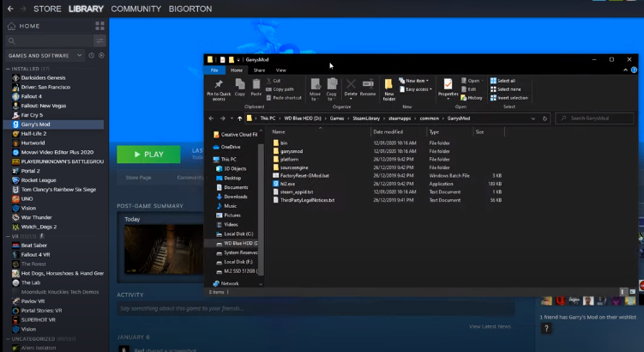Switch to large icons view in Explorer status bar
This screenshot has height=352, width=644.
[x=633, y=292]
